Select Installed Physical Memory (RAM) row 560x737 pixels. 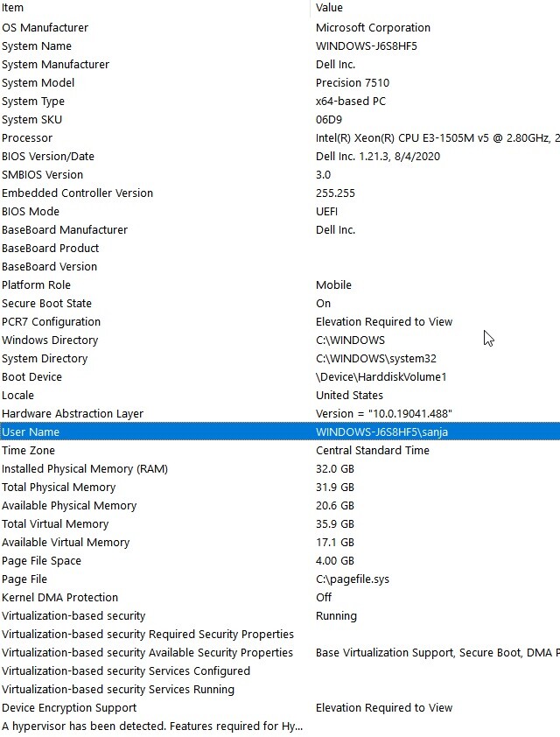click(280, 468)
